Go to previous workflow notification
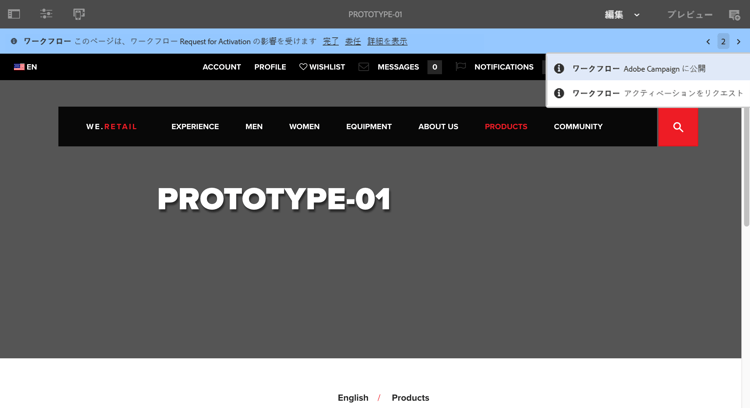750x408 pixels. (x=708, y=42)
